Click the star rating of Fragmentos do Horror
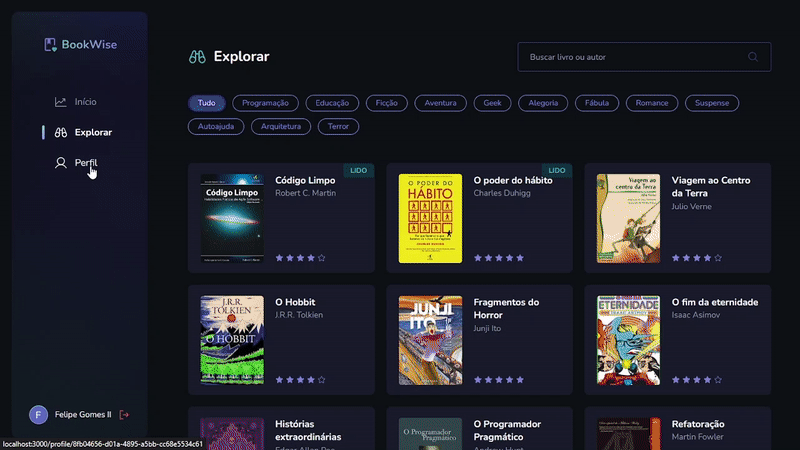This screenshot has width=800, height=450. [x=498, y=380]
